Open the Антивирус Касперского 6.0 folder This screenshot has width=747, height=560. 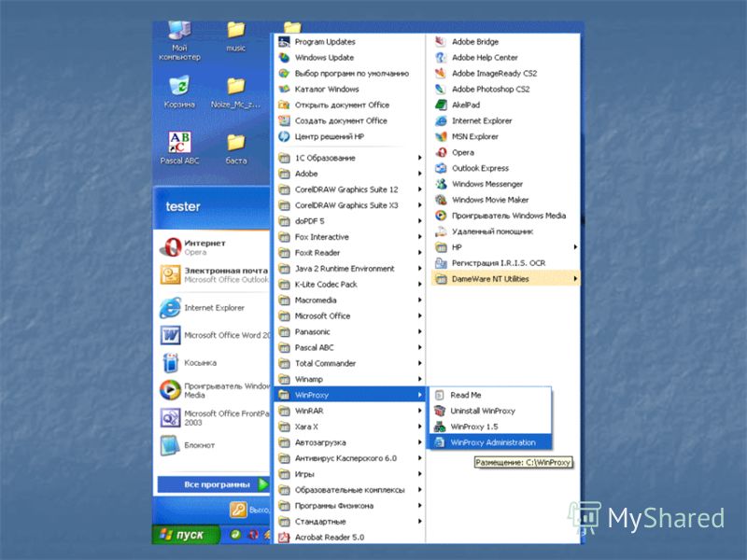coord(349,458)
